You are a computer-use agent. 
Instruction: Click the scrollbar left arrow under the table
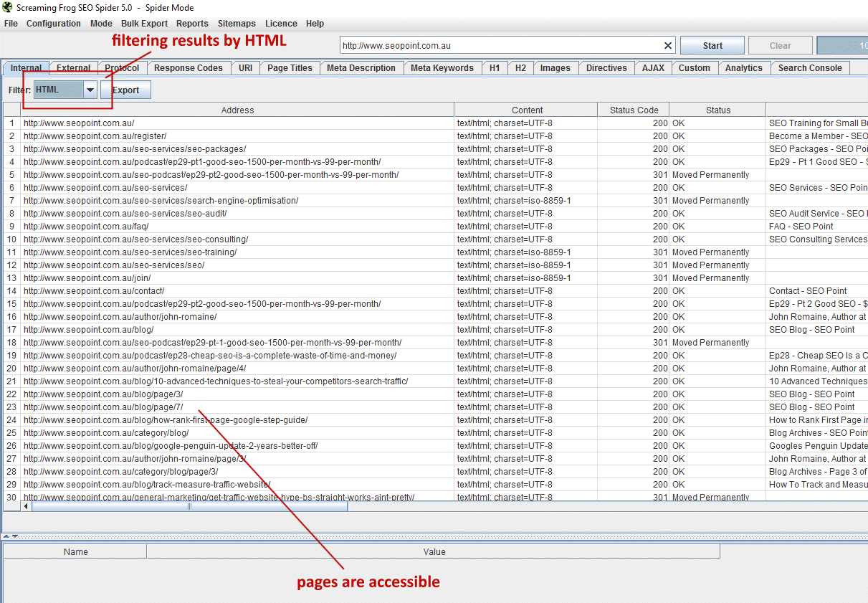tap(27, 506)
